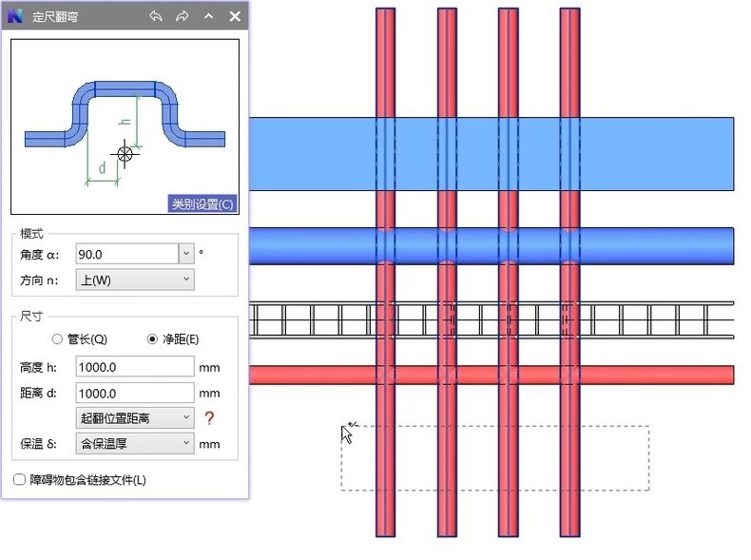
Task: Click the 距离 d input field
Action: (x=134, y=393)
